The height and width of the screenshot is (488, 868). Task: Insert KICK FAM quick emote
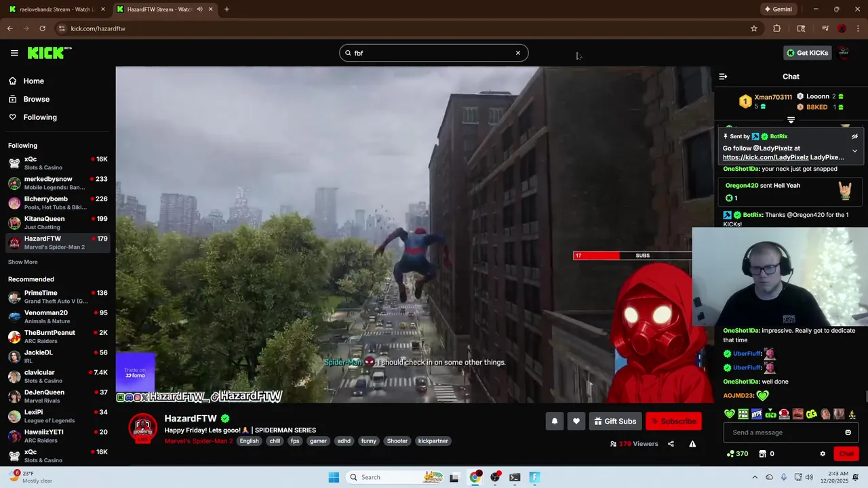coord(743,414)
